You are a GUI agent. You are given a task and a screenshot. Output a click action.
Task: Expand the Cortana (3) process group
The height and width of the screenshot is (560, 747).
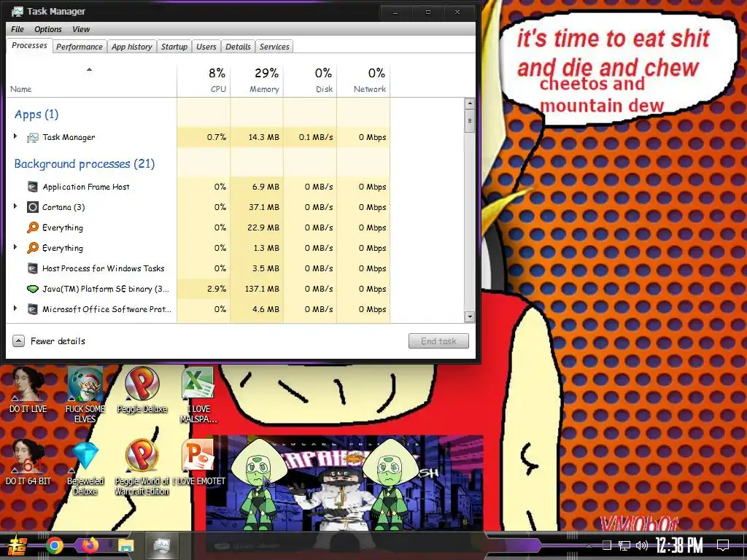(15, 206)
